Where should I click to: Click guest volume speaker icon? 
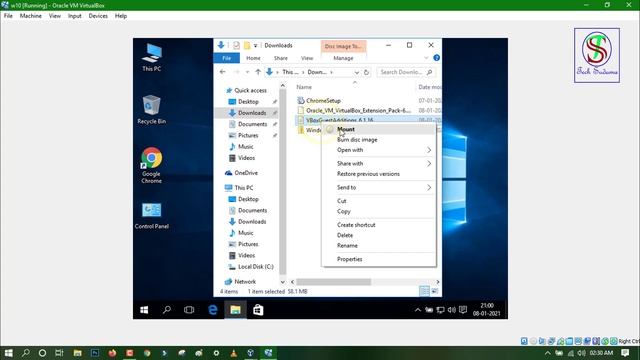click(451, 310)
